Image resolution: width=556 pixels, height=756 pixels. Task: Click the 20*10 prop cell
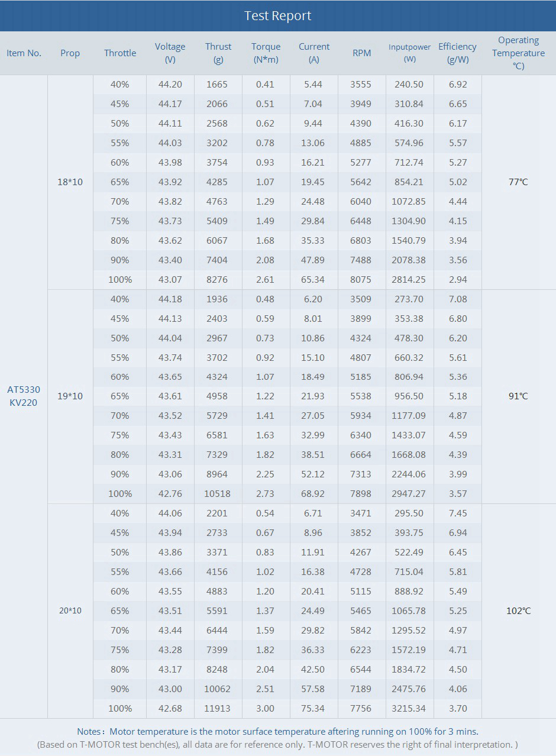(x=70, y=610)
